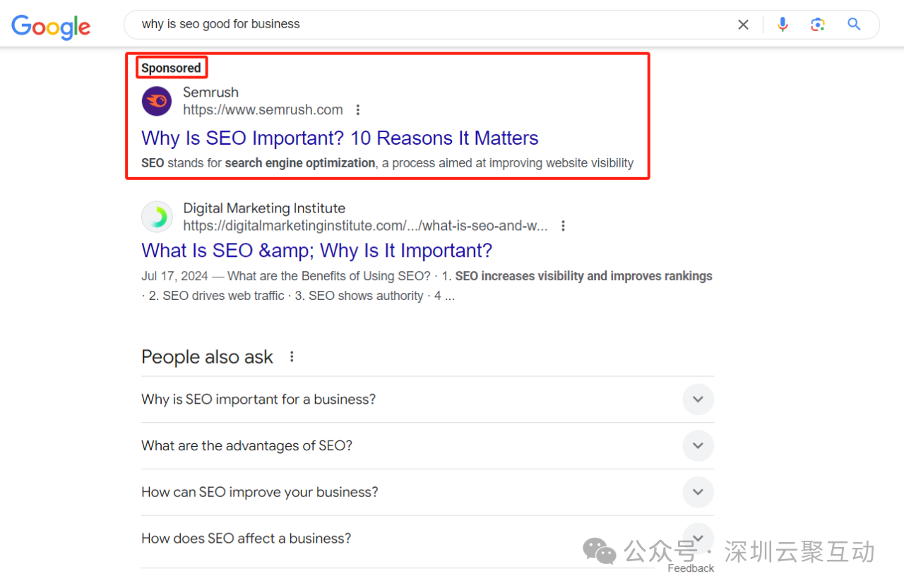Click the 'People also ask' heading
The image size is (904, 588).
tap(207, 357)
